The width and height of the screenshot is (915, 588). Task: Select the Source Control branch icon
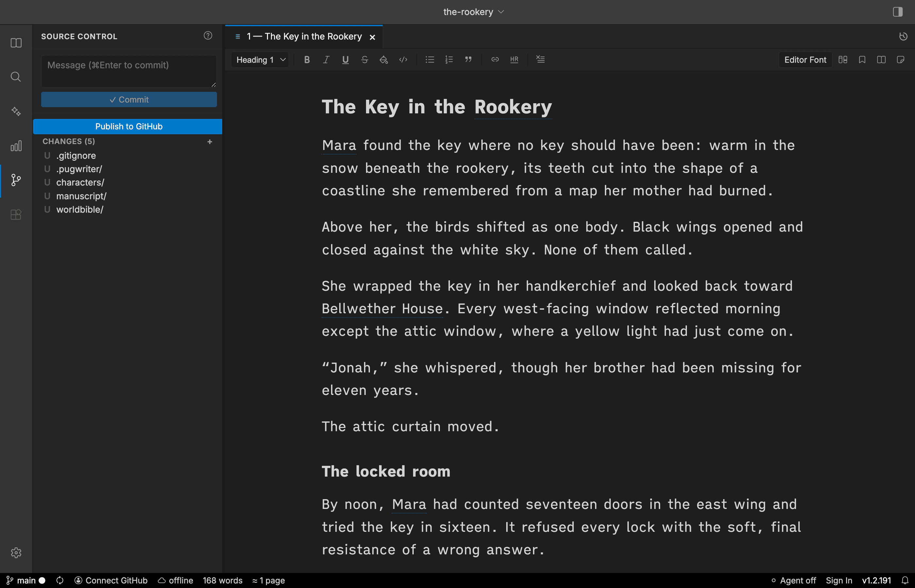point(16,180)
